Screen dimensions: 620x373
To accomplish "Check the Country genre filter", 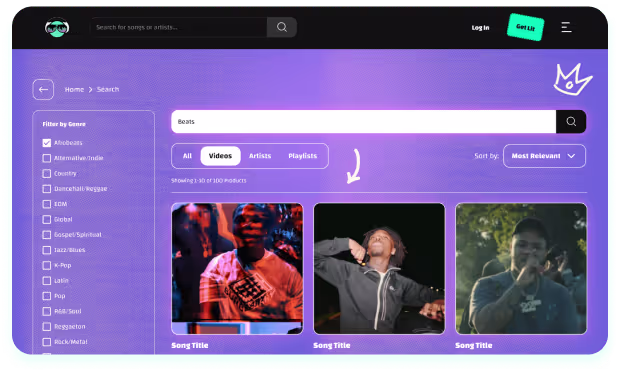I will click(x=47, y=174).
